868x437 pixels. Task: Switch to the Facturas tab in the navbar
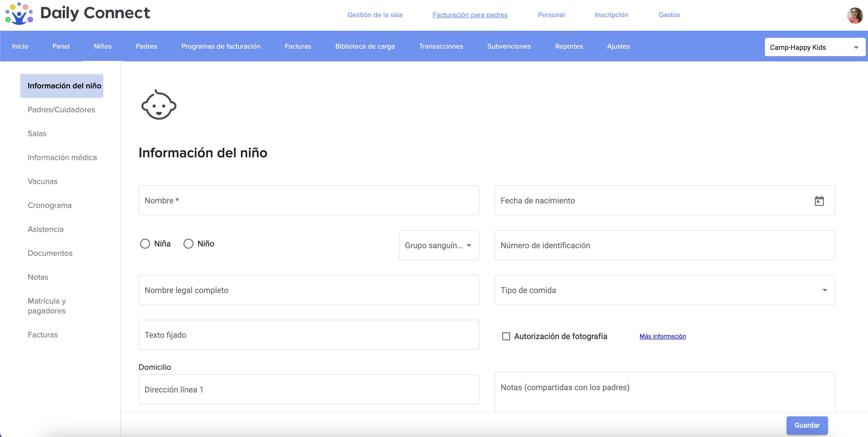tap(298, 46)
